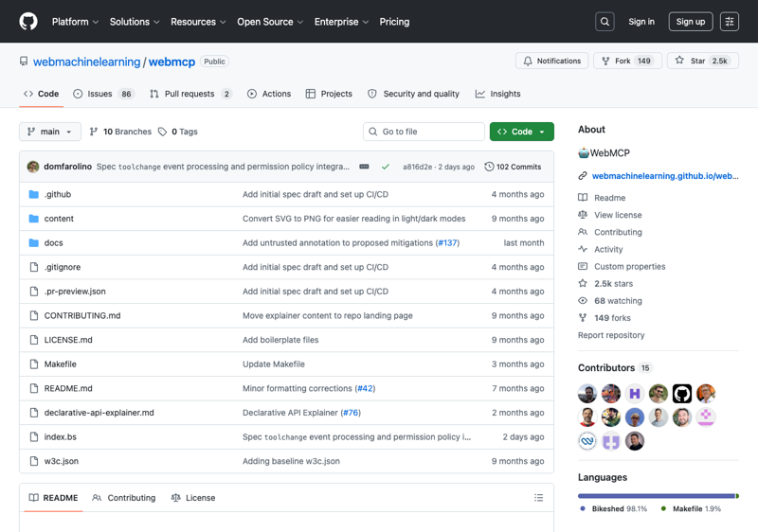Open the search magnifier button
This screenshot has height=532, width=758.
coord(605,22)
